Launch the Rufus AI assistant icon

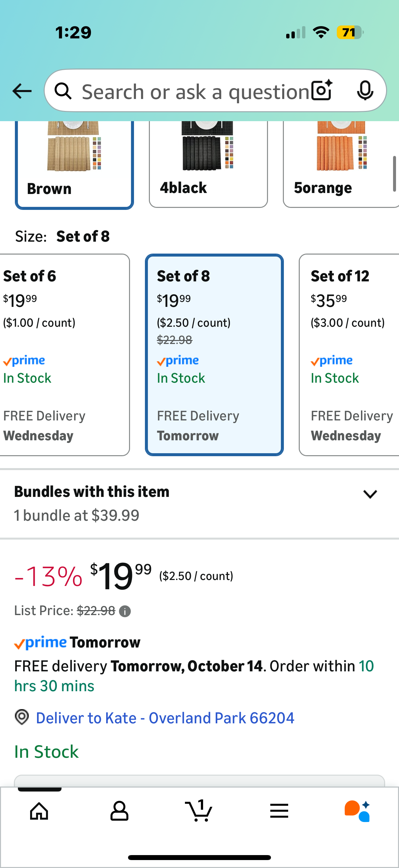tap(357, 810)
